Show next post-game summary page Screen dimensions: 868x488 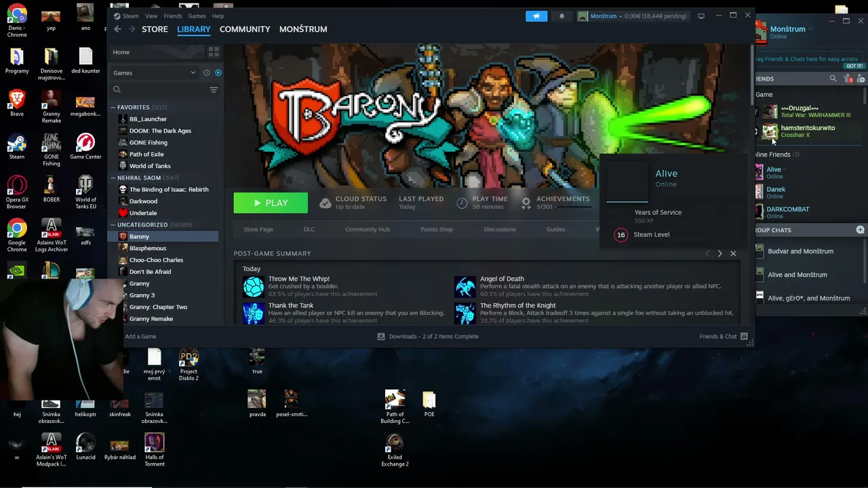pyautogui.click(x=719, y=253)
